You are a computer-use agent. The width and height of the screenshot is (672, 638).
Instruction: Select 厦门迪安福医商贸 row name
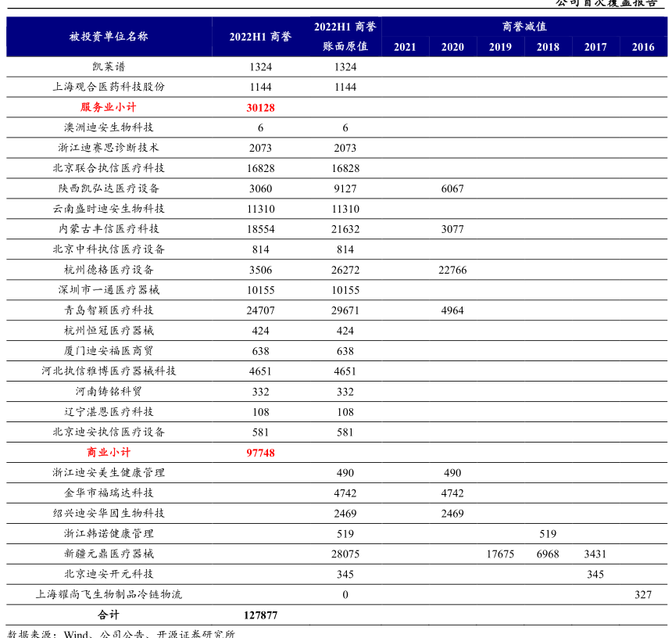coord(109,351)
